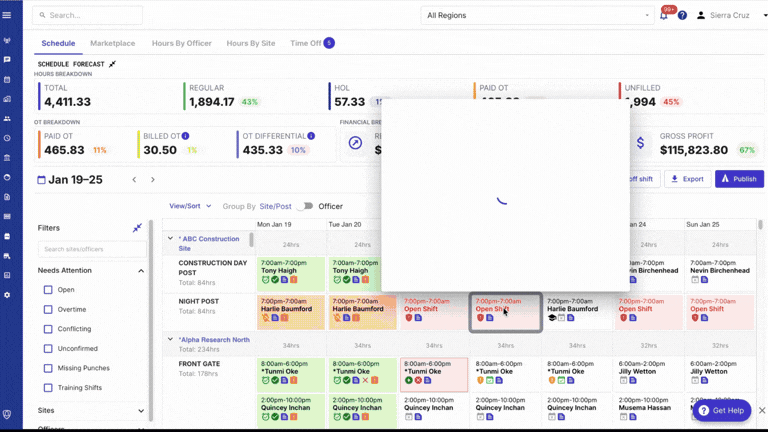The height and width of the screenshot is (432, 768).
Task: Open the All Regions dropdown
Action: coord(538,16)
